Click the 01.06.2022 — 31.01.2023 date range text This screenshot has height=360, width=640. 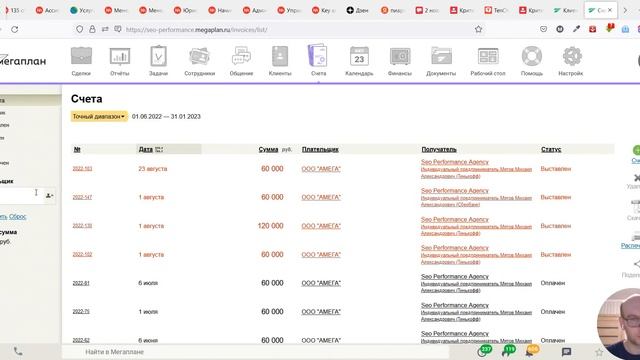pos(166,116)
